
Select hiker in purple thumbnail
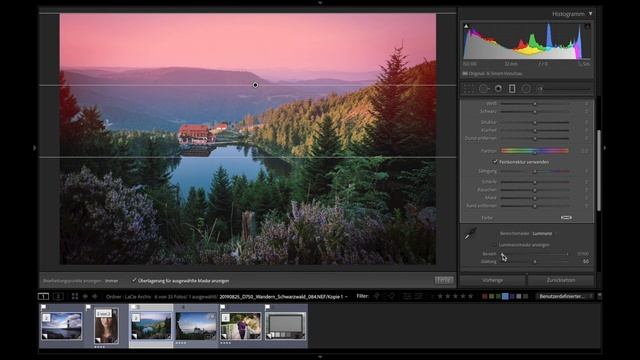pyautogui.click(x=240, y=326)
